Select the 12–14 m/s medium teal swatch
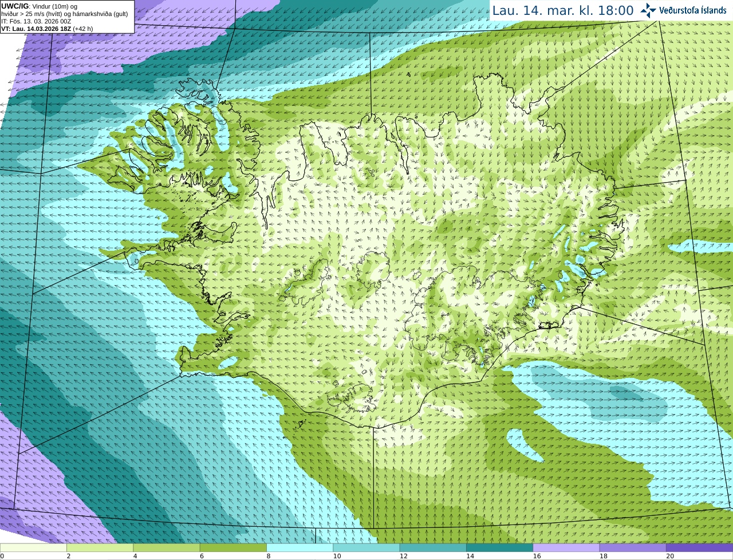Viewport: 733px width, 560px height. click(x=433, y=547)
